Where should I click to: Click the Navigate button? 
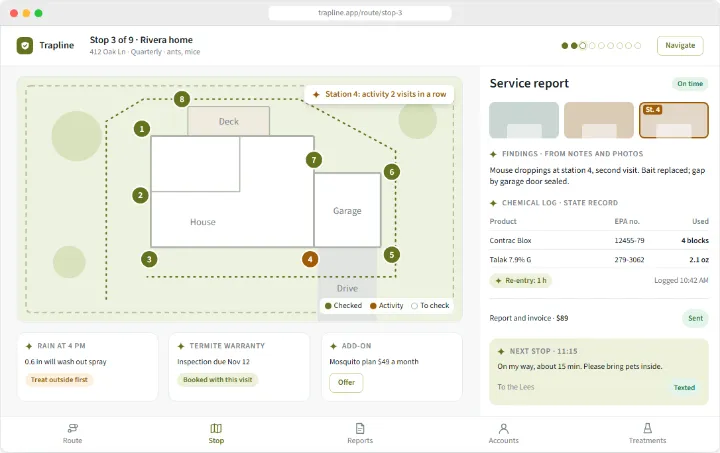click(x=680, y=46)
